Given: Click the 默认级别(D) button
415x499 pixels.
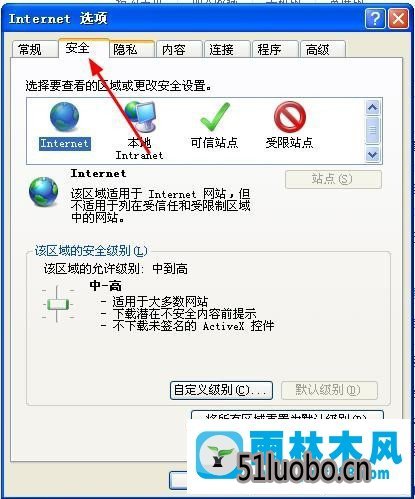Looking at the screenshot, I should point(329,390).
